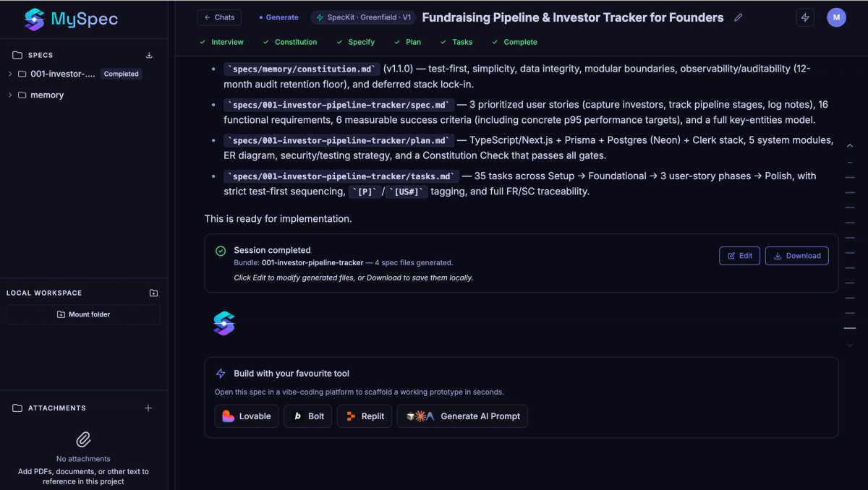
Task: Download the generated spec bundle
Action: click(x=797, y=256)
